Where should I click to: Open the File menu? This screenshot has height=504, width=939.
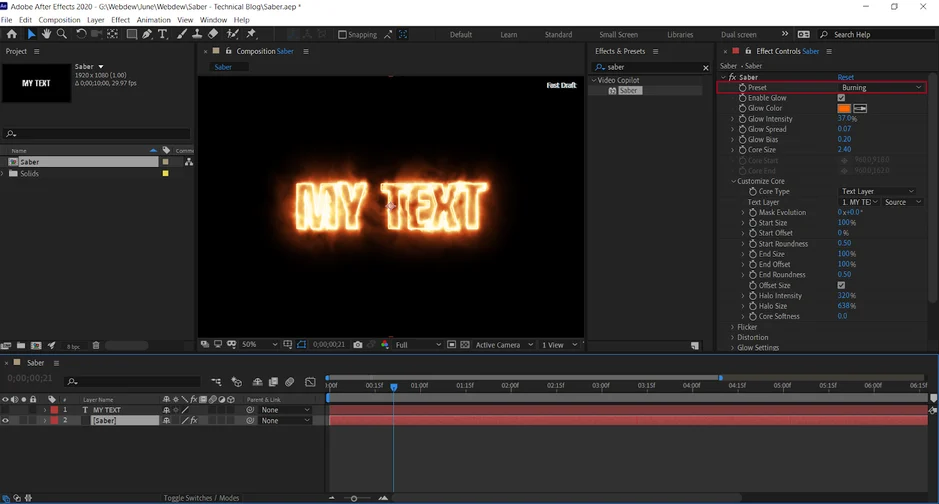pyautogui.click(x=7, y=20)
